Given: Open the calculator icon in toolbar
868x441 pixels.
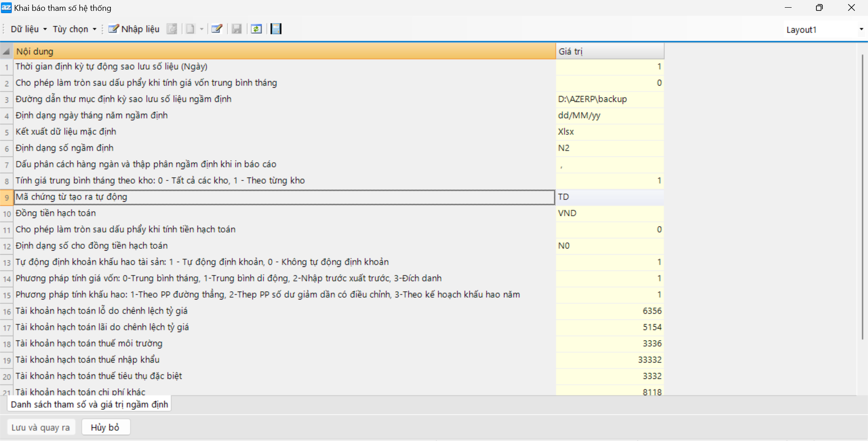Looking at the screenshot, I should [276, 29].
